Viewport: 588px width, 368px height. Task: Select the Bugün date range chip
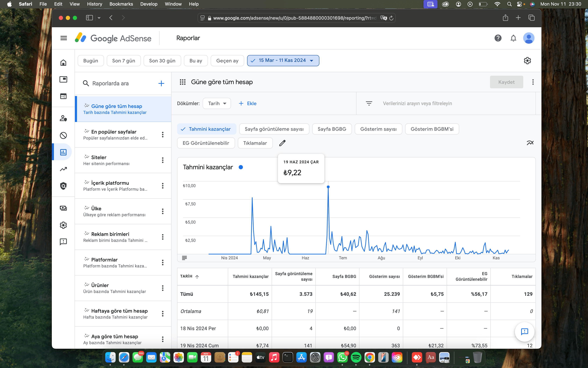pyautogui.click(x=91, y=61)
